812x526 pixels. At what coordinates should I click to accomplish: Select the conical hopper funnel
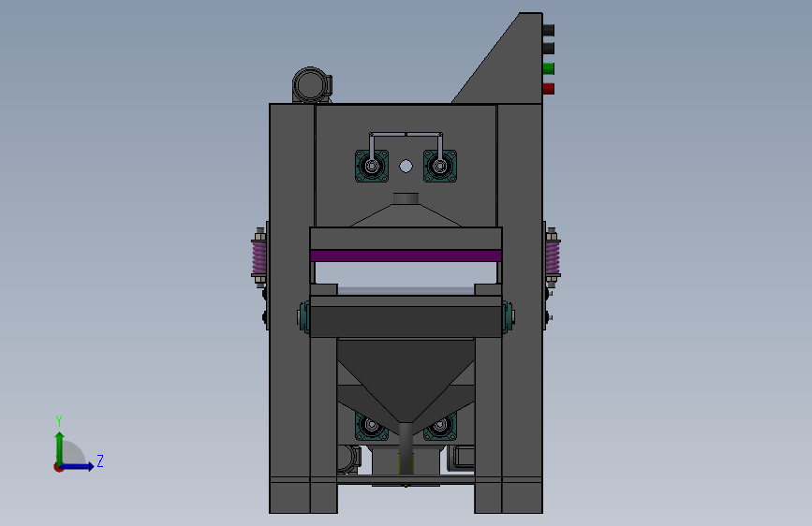pos(406,381)
